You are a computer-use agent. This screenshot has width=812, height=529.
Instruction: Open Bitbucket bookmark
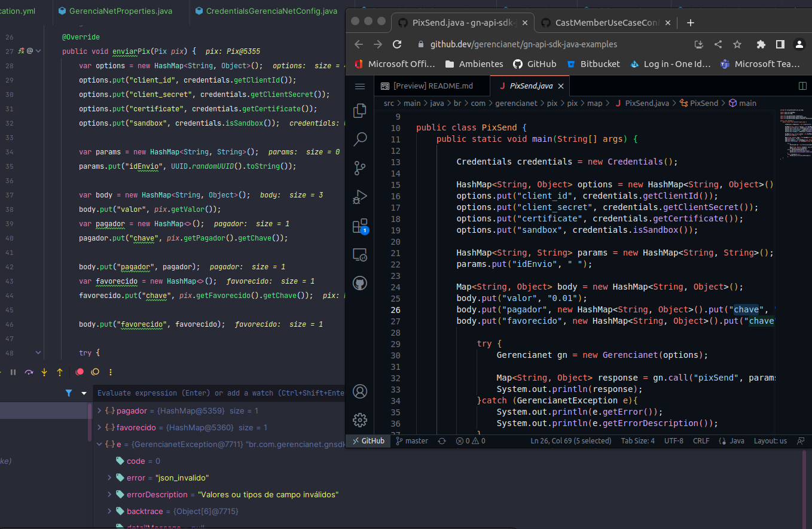pos(593,64)
